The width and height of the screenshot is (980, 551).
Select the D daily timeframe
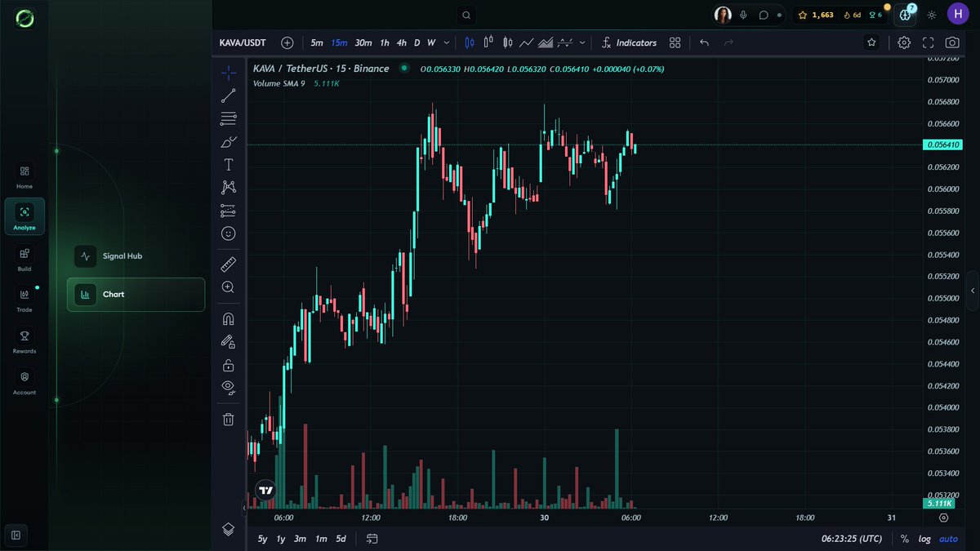point(416,42)
